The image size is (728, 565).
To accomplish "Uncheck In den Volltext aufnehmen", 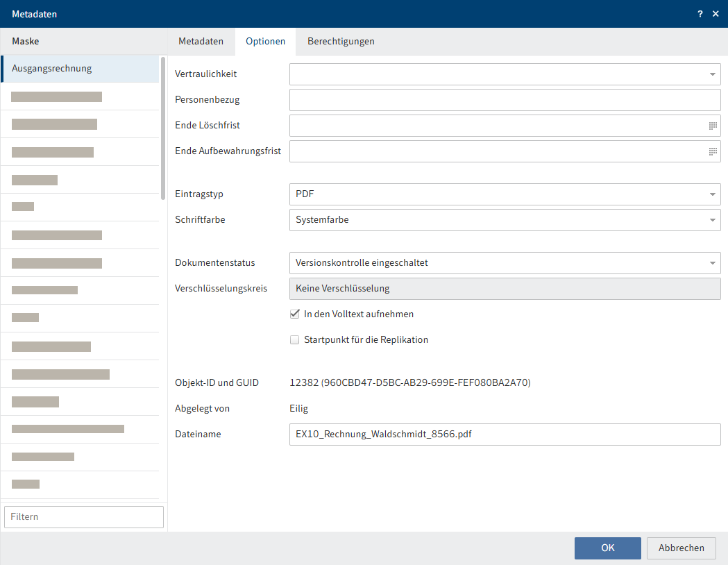I will (294, 314).
